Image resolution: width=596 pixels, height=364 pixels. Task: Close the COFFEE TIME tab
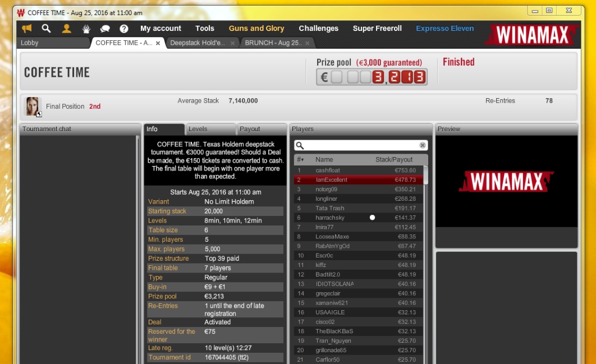158,43
